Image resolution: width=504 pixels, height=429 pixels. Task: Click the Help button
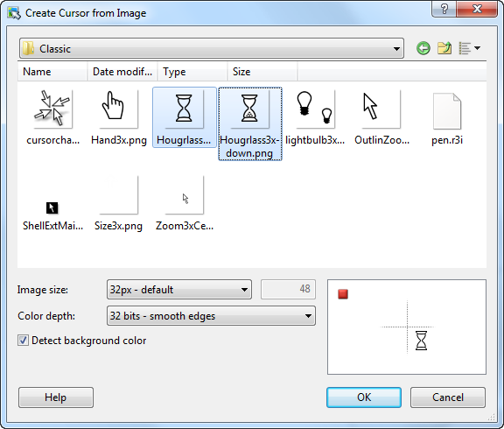pyautogui.click(x=56, y=397)
